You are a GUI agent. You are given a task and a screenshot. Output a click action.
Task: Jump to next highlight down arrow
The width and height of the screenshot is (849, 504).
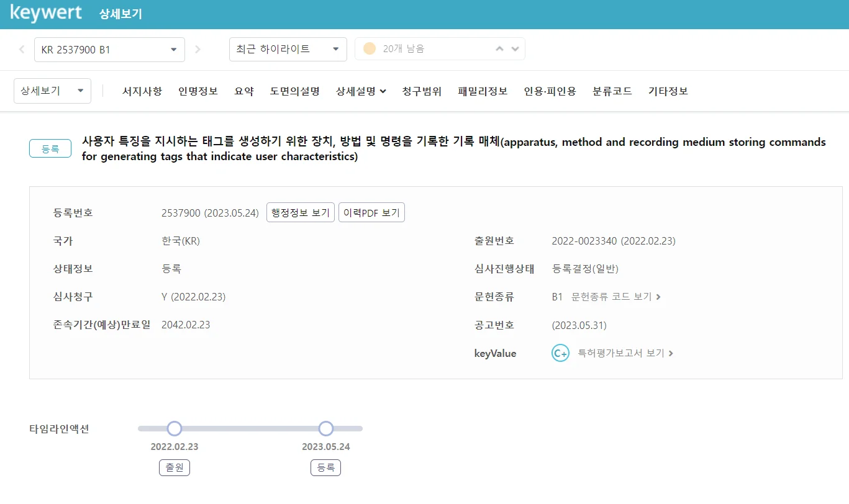[x=515, y=49]
